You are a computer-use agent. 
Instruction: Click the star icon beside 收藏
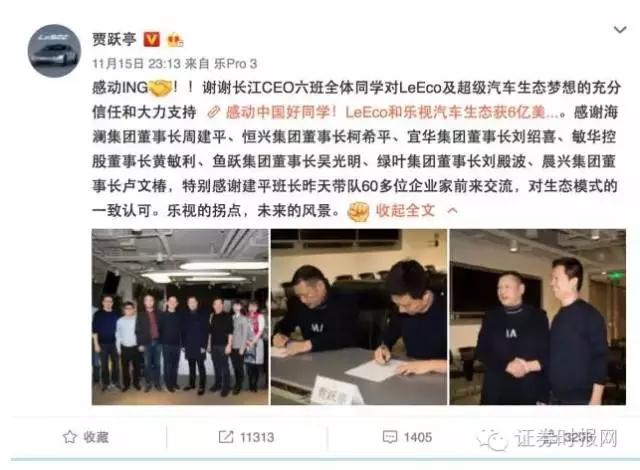coord(70,437)
